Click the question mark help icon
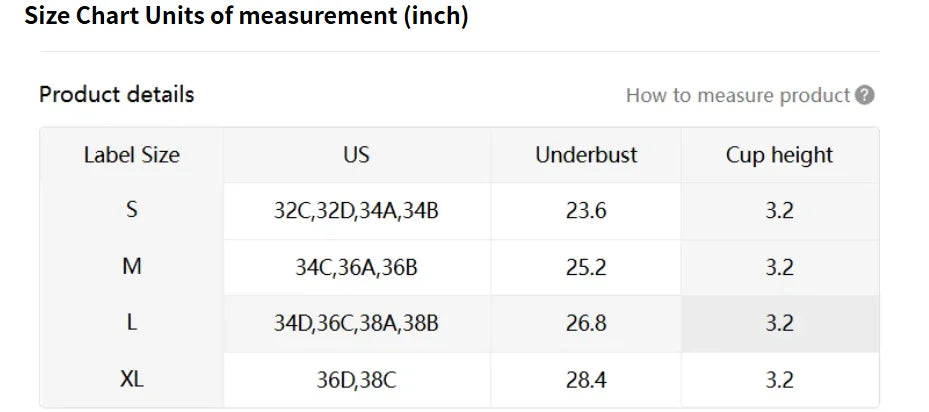Viewport: 929px width, 412px height. (866, 96)
